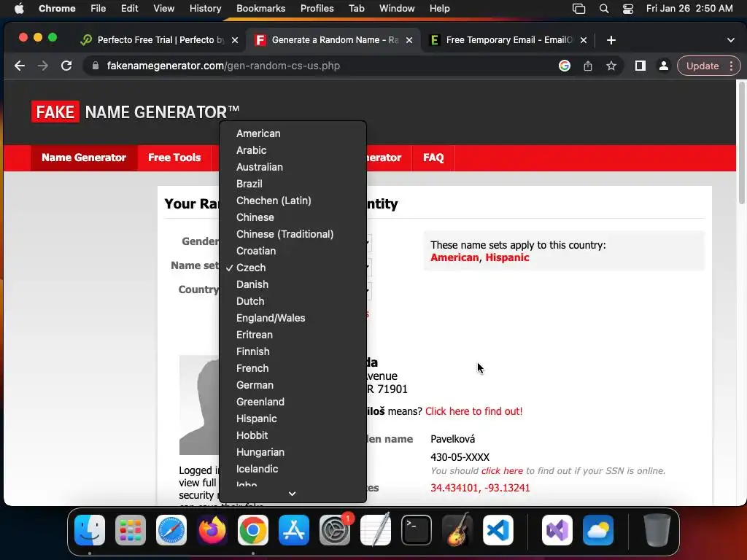Toggle the Chrome side panel icon
Screen dimensions: 747x560
tap(640, 66)
